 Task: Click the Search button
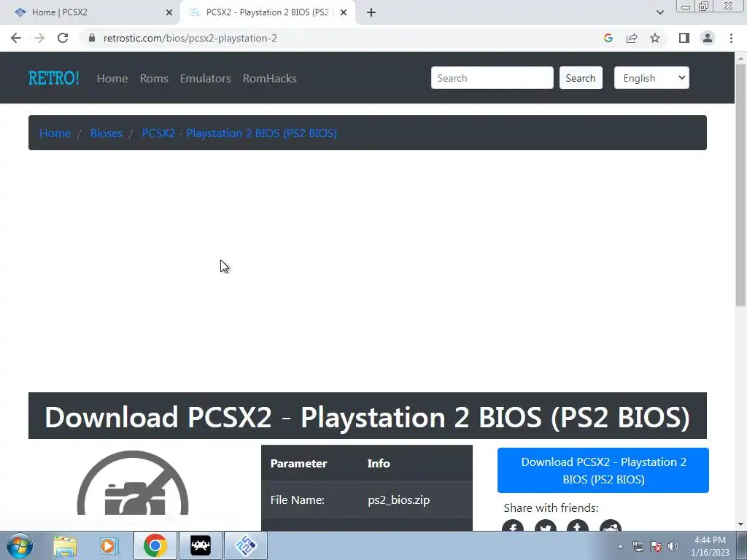coord(581,77)
